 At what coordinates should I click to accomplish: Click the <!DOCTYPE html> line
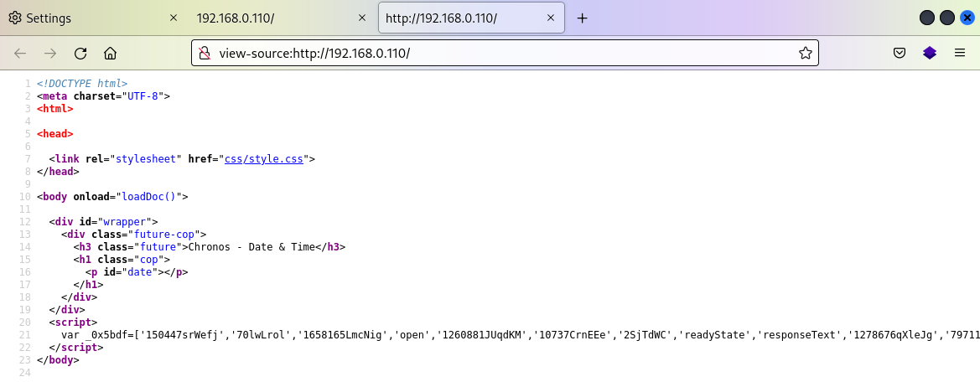point(82,83)
